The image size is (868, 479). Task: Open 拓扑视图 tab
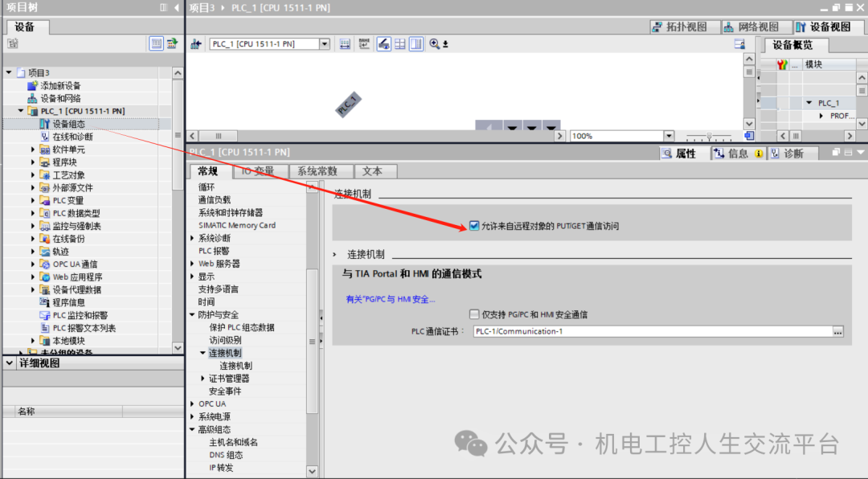(x=686, y=27)
